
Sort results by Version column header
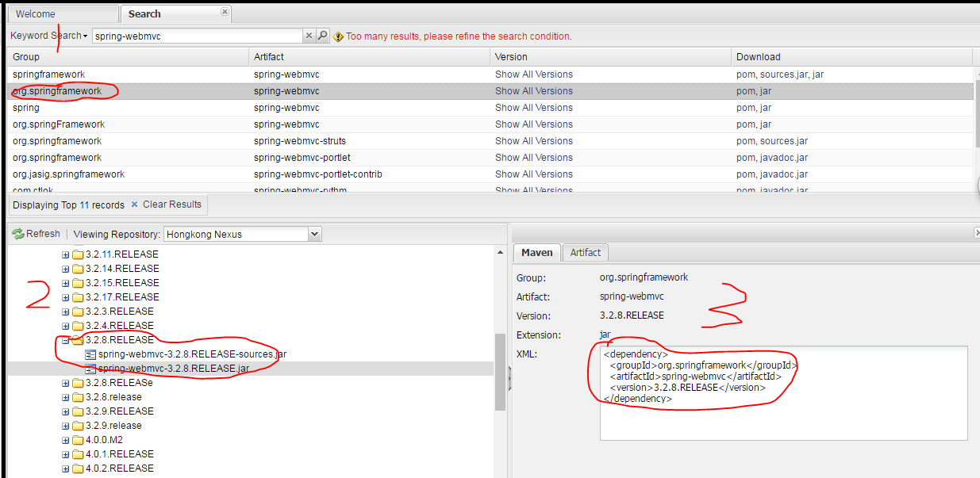click(610, 57)
